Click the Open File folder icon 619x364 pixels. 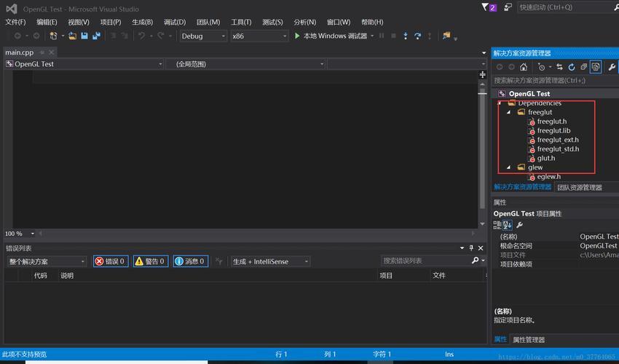tap(72, 36)
